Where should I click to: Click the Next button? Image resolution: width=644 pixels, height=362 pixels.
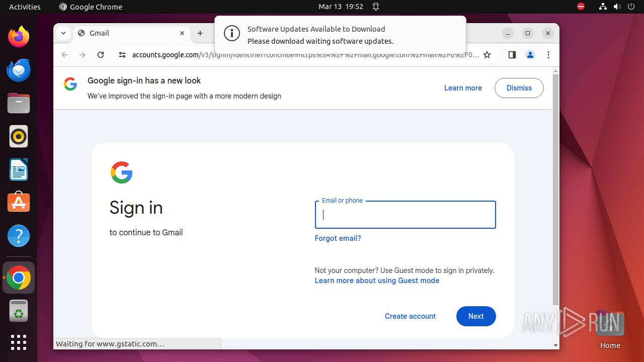pos(476,316)
